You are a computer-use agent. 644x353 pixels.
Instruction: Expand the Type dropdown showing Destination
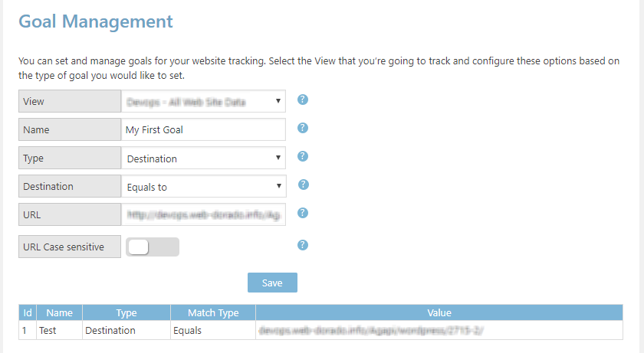(x=203, y=158)
